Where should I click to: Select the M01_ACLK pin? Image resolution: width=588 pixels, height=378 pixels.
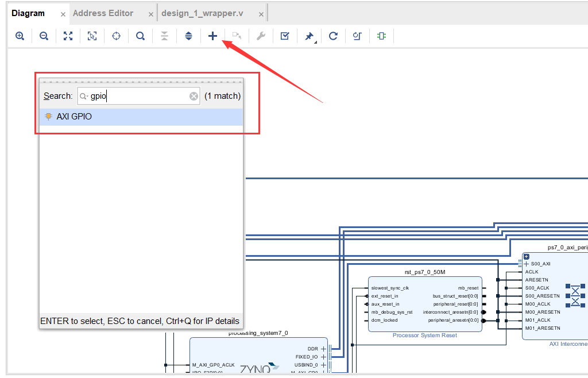coord(537,320)
